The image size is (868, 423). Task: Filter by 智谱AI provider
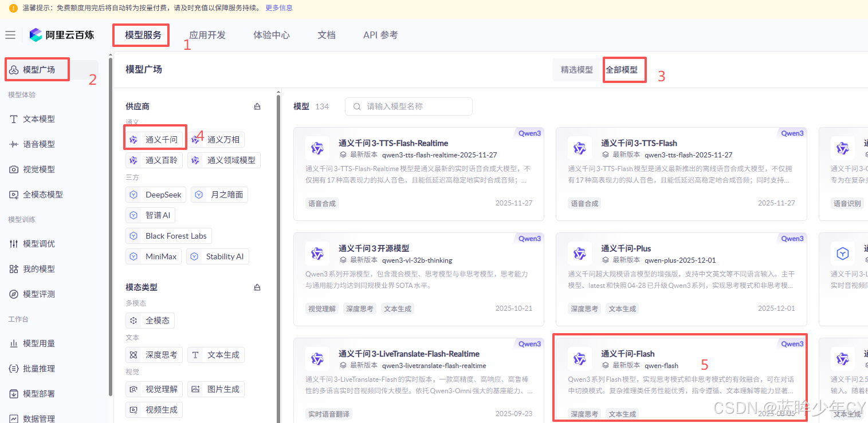(x=150, y=215)
